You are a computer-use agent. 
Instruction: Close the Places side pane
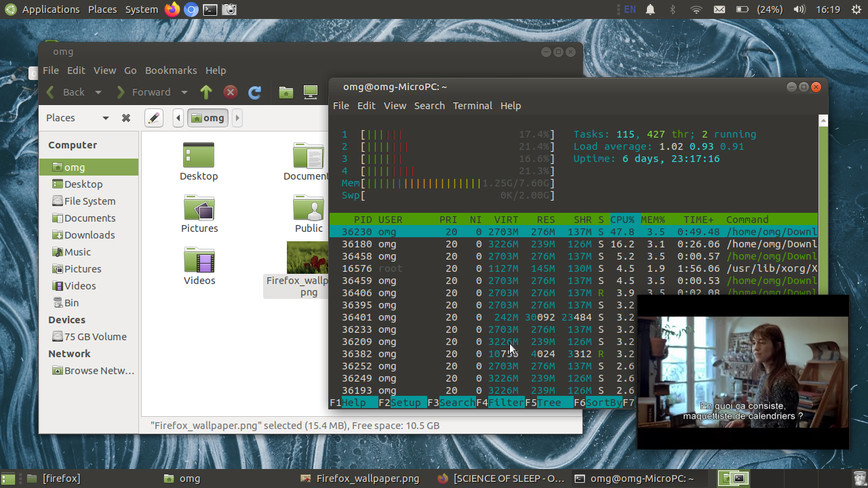pos(126,118)
